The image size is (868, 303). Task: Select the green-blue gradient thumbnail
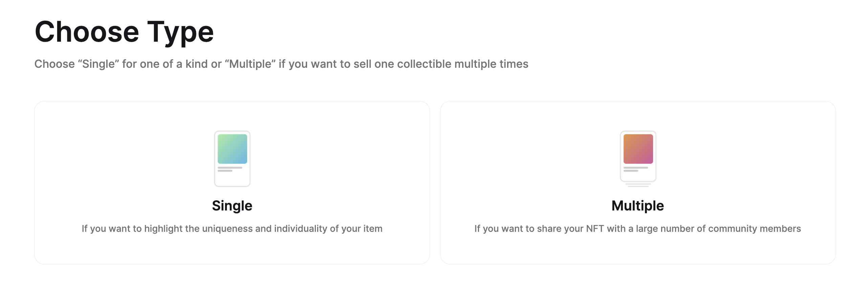coord(232,149)
